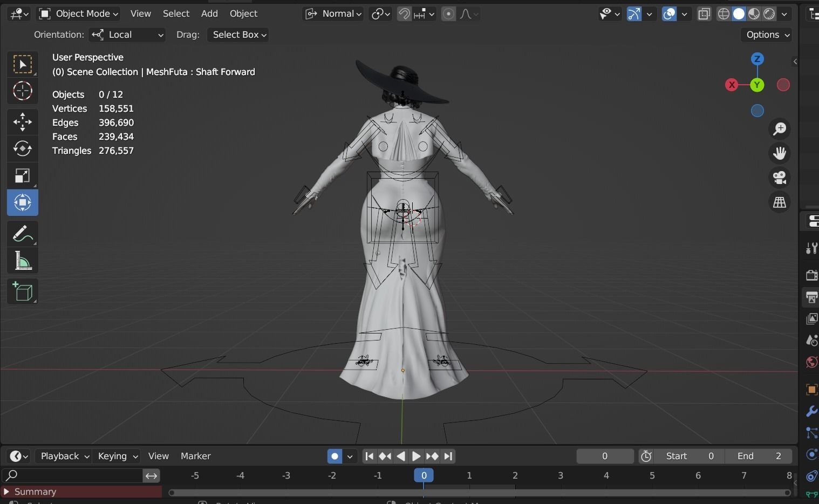Open the Object Mode dropdown
This screenshot has height=504, width=819.
[x=79, y=14]
